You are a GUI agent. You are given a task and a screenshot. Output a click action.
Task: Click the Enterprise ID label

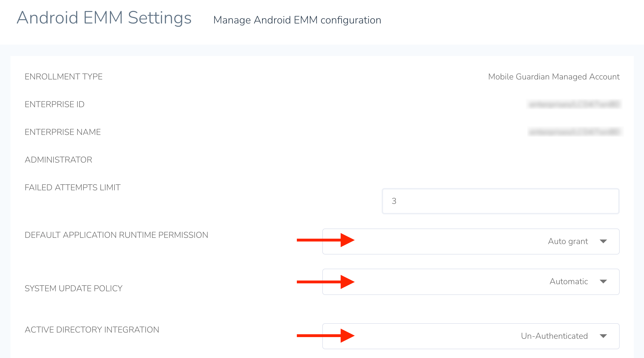[55, 104]
